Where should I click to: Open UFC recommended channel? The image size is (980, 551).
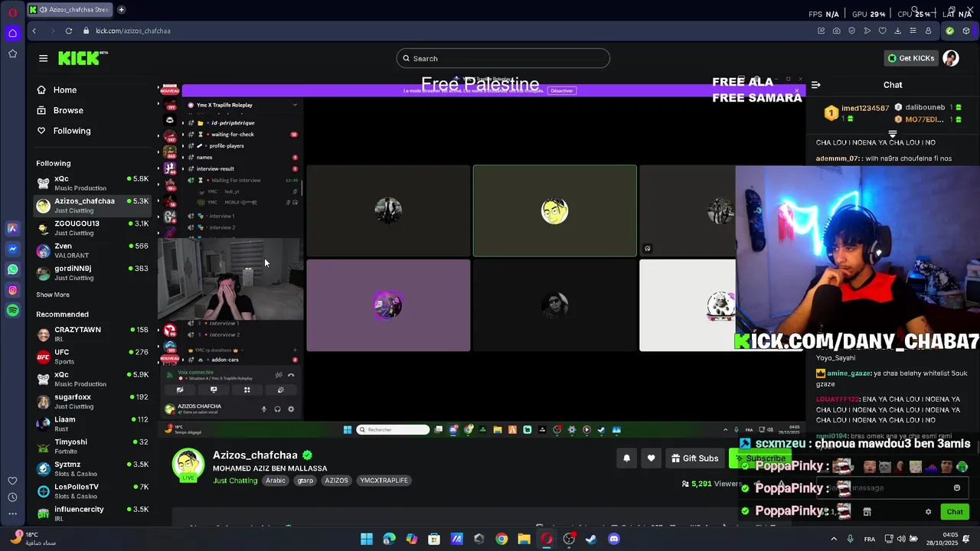coord(92,357)
